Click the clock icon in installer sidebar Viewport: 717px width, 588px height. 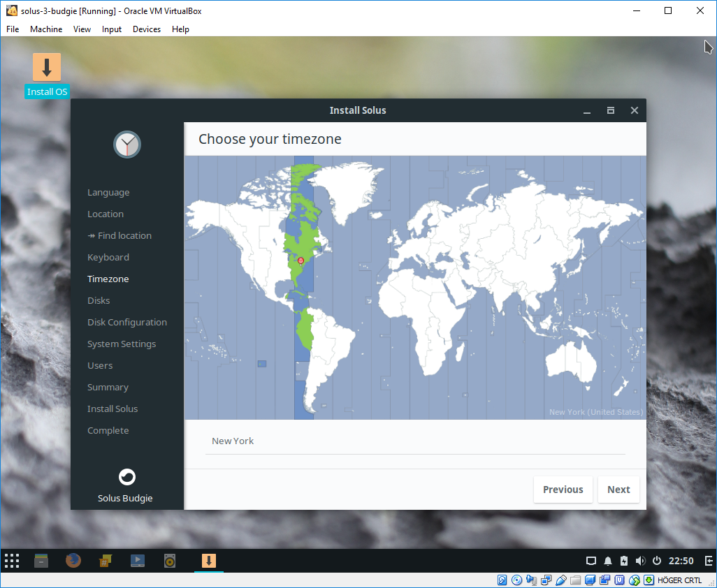[127, 145]
